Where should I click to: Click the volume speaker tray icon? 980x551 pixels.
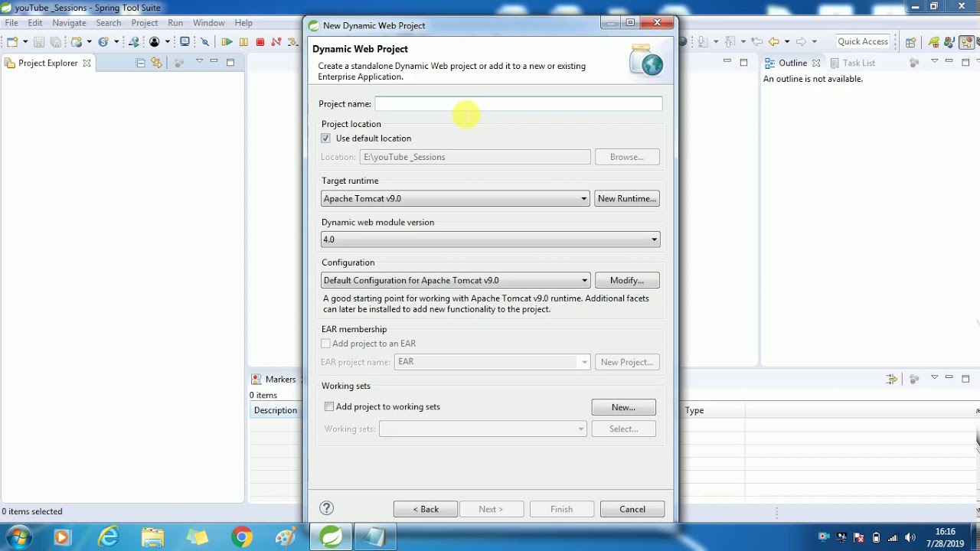coord(910,537)
